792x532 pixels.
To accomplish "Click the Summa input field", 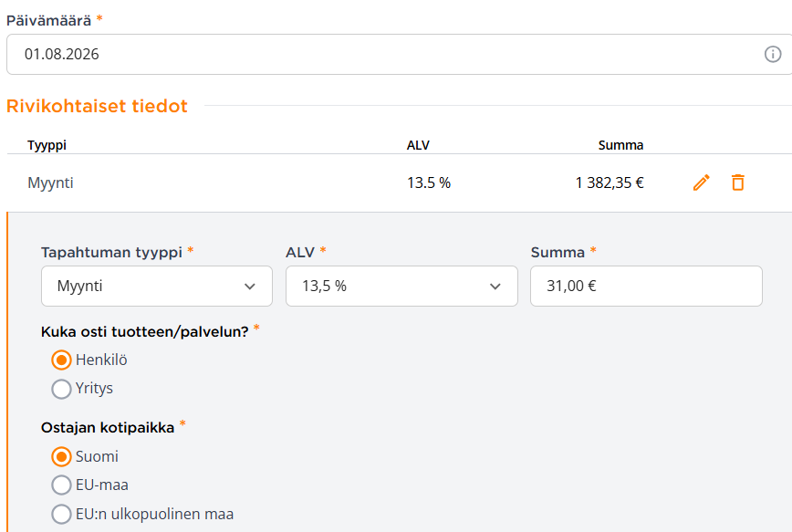I will pyautogui.click(x=646, y=286).
